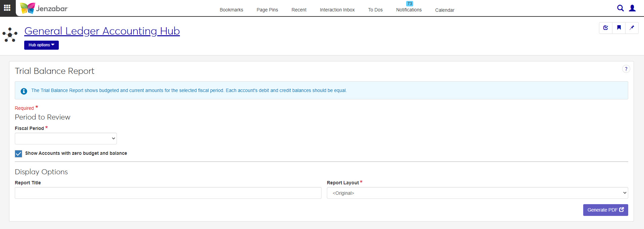
Task: Follow the General Ledger Accounting Hub link
Action: click(x=102, y=31)
